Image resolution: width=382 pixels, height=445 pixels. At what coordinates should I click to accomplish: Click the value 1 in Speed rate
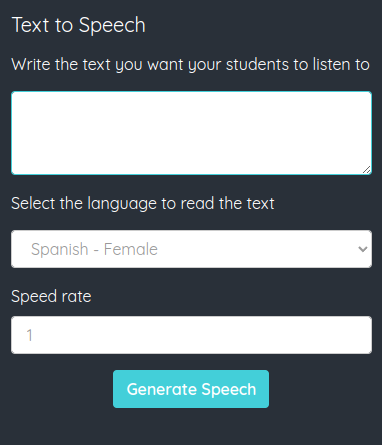[30, 335]
